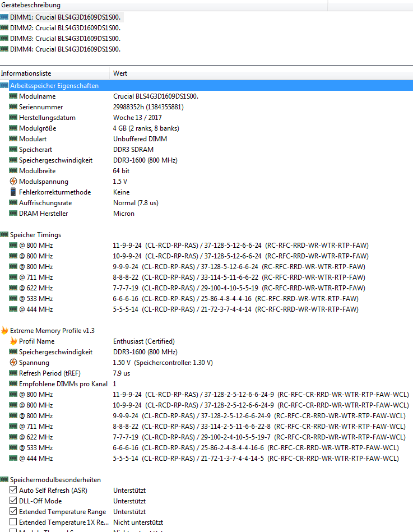413x532 pixels.
Task: Click the Modulspannung lightning icon
Action: point(13,181)
